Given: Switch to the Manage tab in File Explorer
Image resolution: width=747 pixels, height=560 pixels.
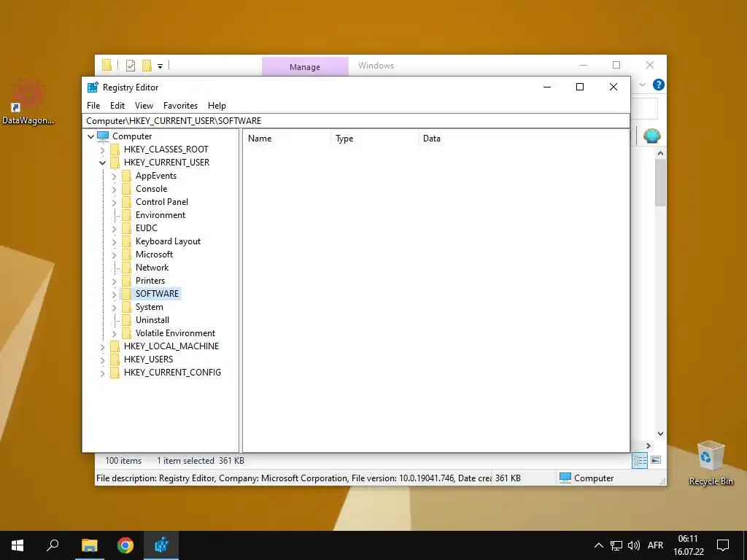Looking at the screenshot, I should click(x=305, y=67).
